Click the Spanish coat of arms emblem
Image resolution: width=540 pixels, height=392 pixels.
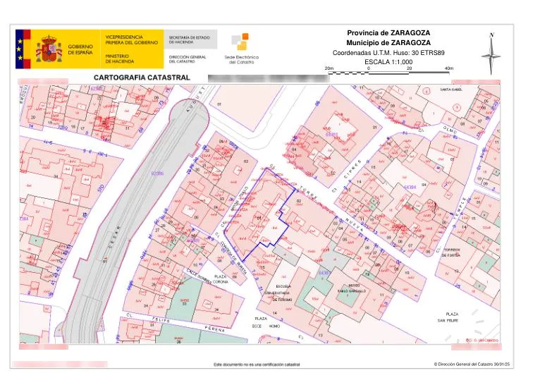(x=49, y=49)
